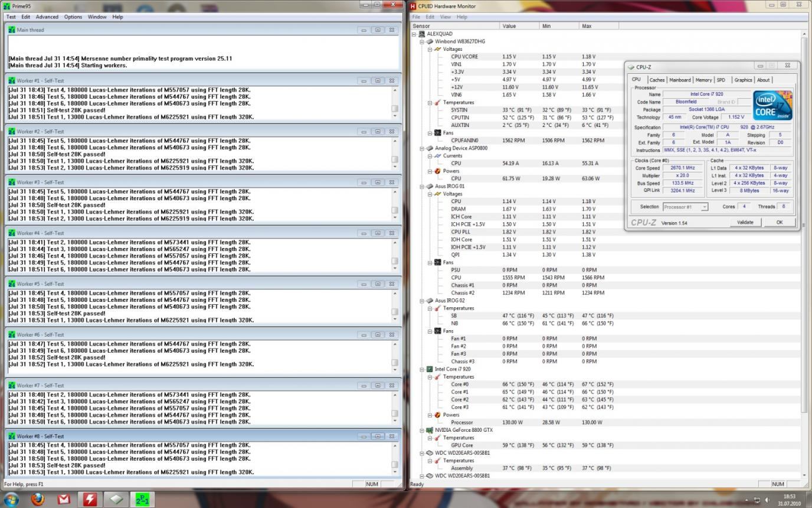Switch to the Memory tab in CPU-Z
Viewport: 812px width, 508px height.
[x=703, y=80]
